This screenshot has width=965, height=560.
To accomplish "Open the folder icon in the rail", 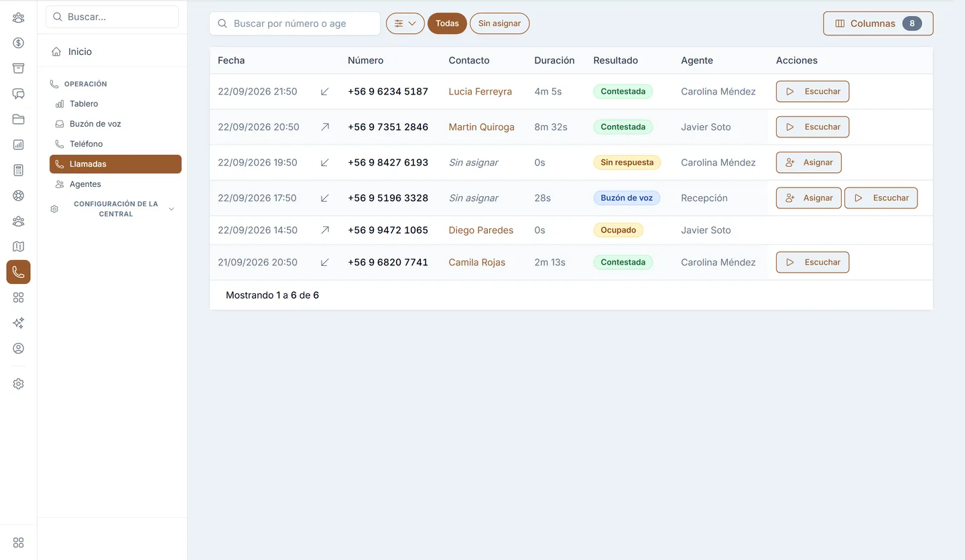I will point(18,119).
